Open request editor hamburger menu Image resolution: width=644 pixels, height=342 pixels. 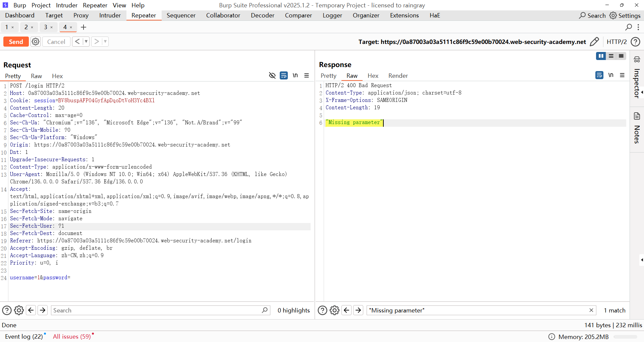307,75
